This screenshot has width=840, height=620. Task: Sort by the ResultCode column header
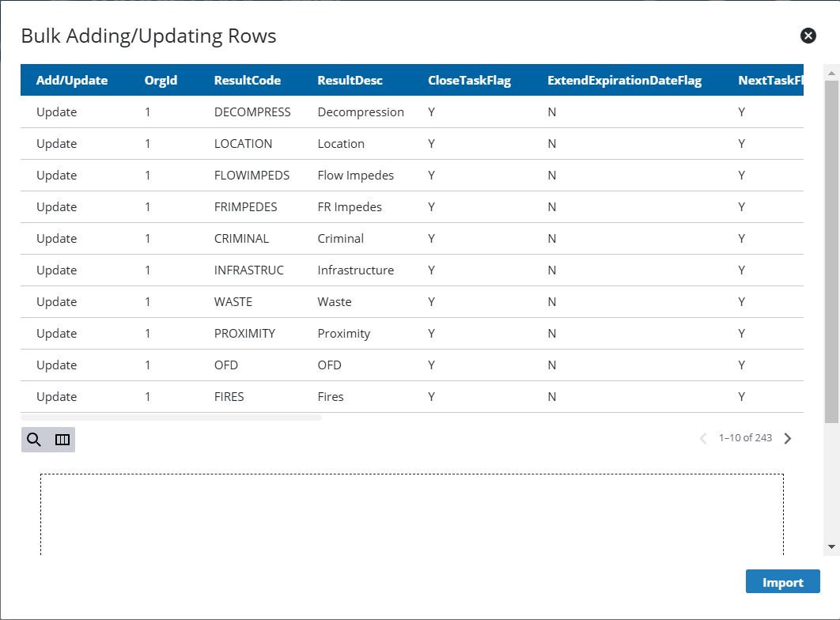(x=247, y=80)
